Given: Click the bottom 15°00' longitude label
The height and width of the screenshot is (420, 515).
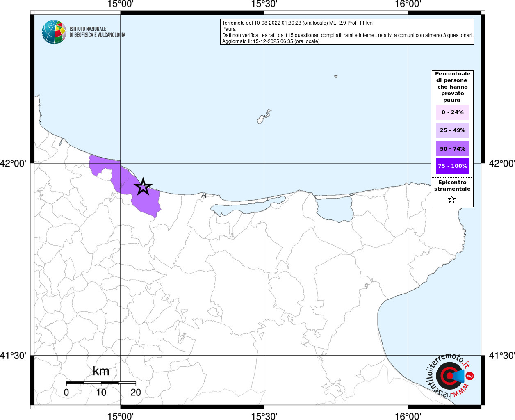Looking at the screenshot, I should coord(121,416).
